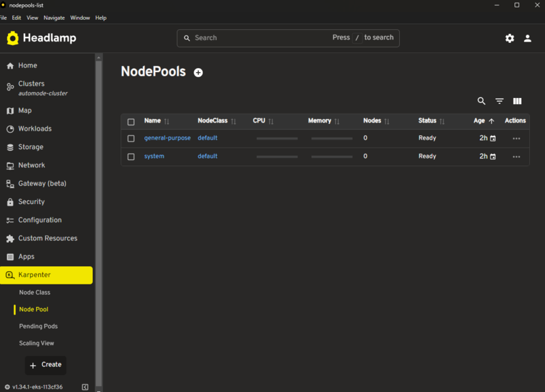Toggle the select-all header checkbox
Screen dimensions: 545x392
(x=131, y=122)
